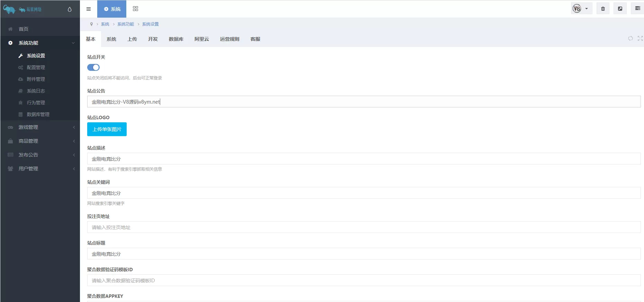
Task: Click the open-in-new-window icon in top bar
Action: 620,9
